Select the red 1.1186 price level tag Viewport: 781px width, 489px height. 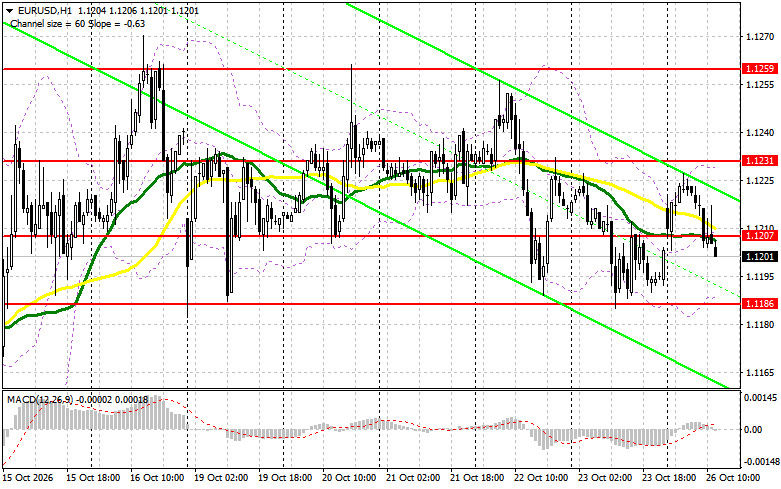[759, 303]
